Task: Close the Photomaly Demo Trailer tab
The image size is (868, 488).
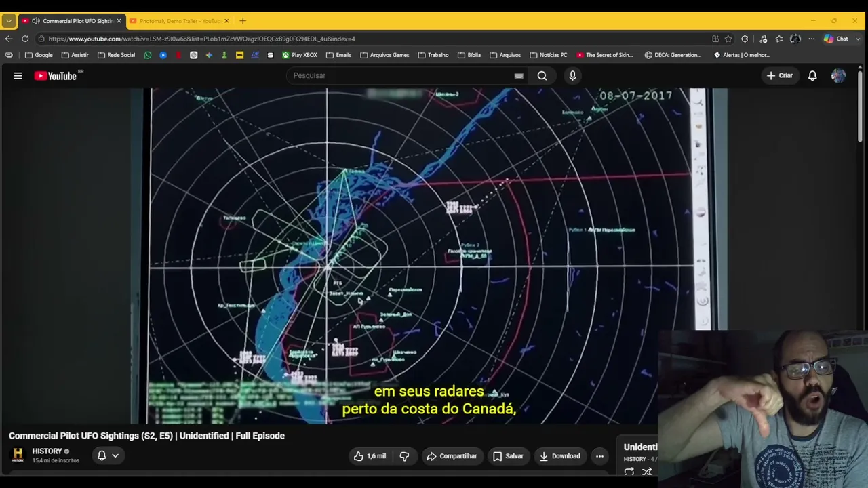Action: click(x=226, y=21)
